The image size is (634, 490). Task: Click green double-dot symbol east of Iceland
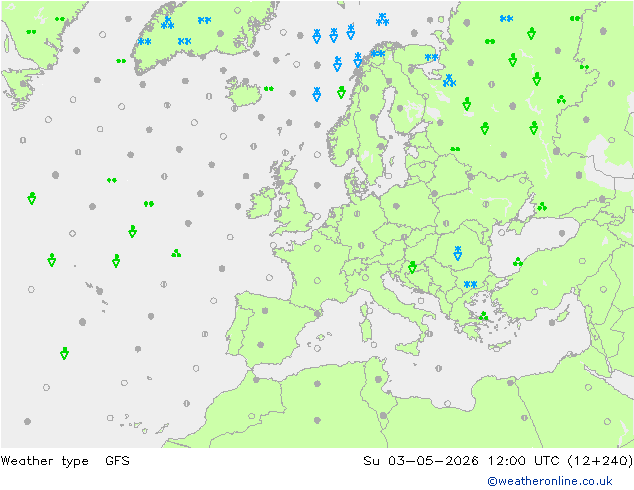268,89
